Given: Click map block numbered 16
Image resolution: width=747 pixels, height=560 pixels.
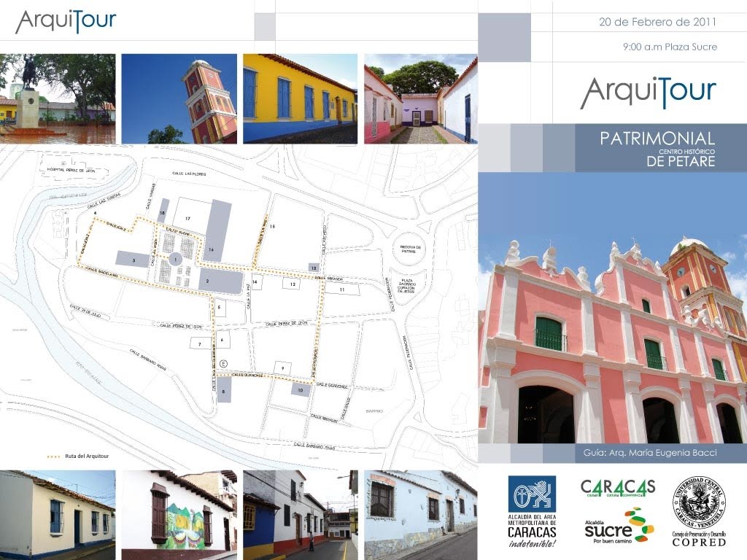Looking at the screenshot, I should 217,230.
